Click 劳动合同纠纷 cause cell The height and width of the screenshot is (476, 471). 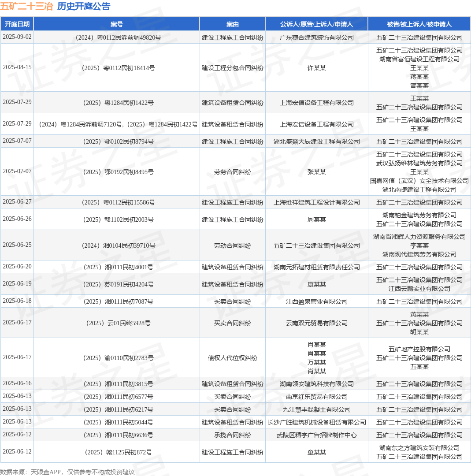(233, 245)
